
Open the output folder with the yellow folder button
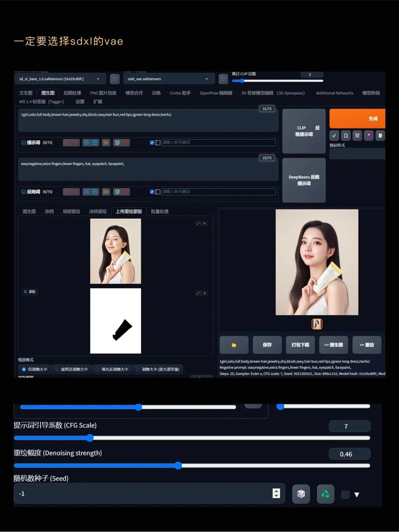(234, 345)
